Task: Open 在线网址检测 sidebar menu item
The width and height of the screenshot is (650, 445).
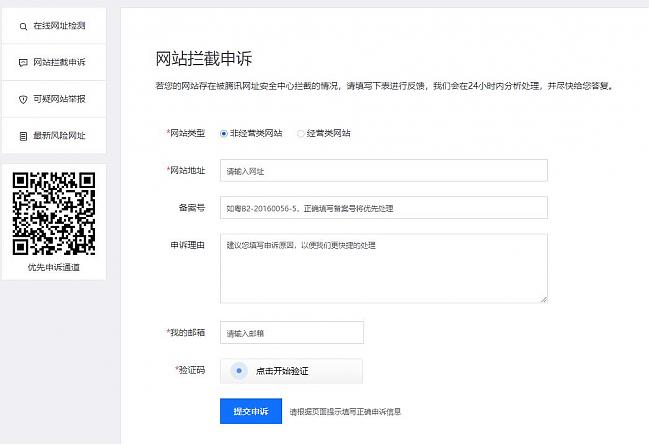Action: 54,26
